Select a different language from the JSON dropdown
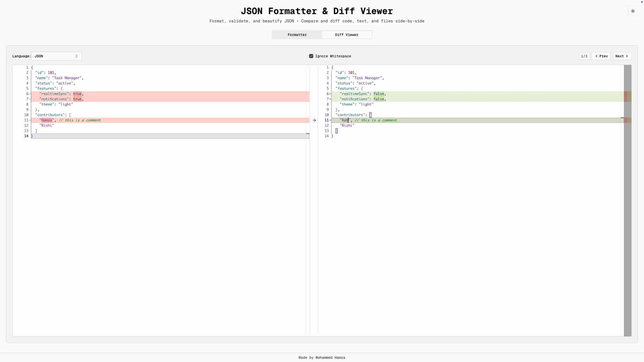644x362 pixels. pyautogui.click(x=56, y=56)
